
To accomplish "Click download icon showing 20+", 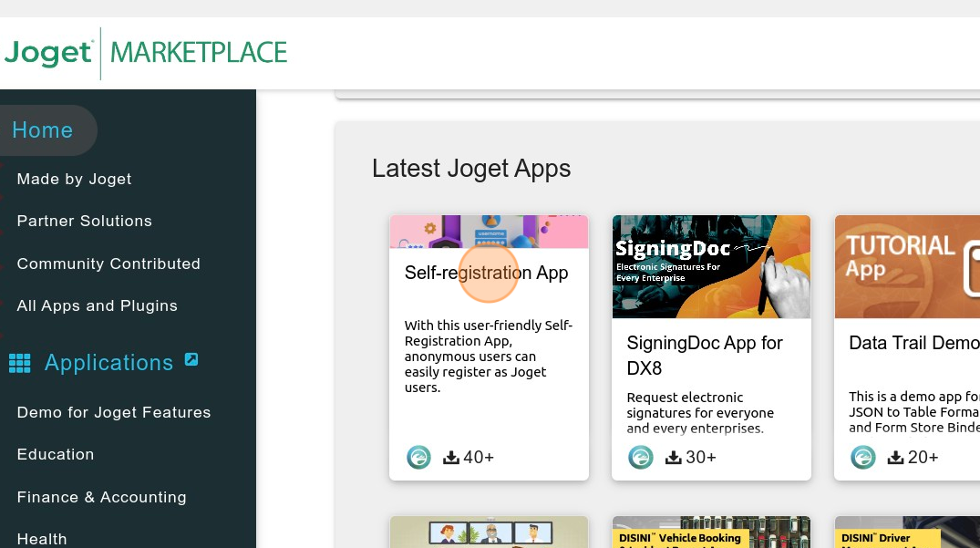I will (x=895, y=458).
